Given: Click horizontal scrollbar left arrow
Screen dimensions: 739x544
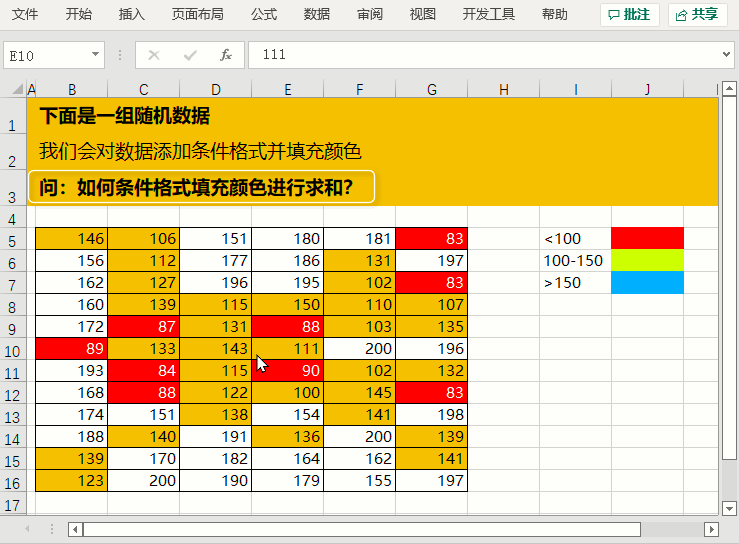Looking at the screenshot, I should 75,529.
